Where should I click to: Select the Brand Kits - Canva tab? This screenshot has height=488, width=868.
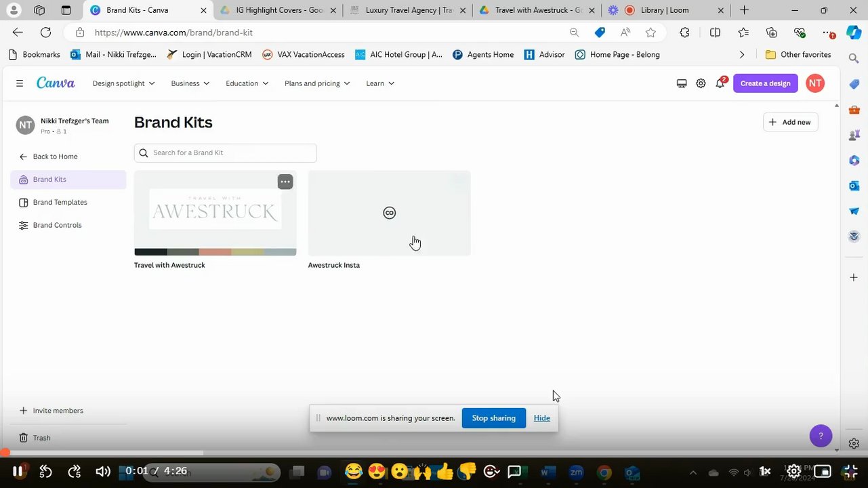(x=148, y=10)
